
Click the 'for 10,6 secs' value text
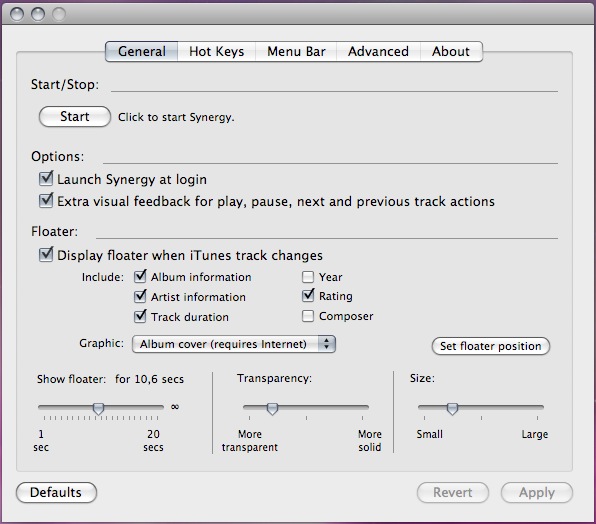coord(149,379)
